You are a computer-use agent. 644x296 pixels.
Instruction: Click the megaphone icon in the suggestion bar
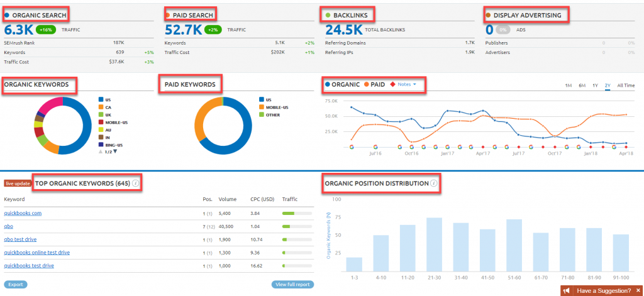coord(566,290)
